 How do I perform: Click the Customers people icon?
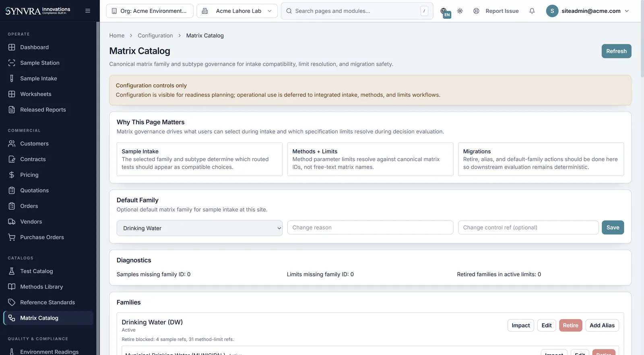(x=12, y=144)
